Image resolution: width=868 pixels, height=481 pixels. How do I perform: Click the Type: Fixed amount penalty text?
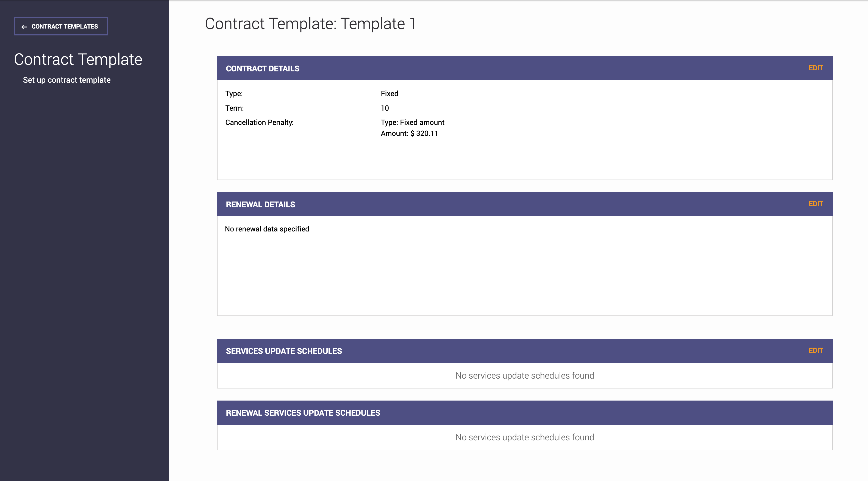tap(412, 122)
